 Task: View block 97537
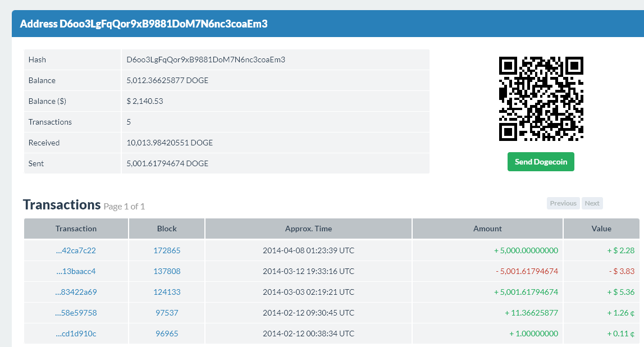(x=167, y=313)
